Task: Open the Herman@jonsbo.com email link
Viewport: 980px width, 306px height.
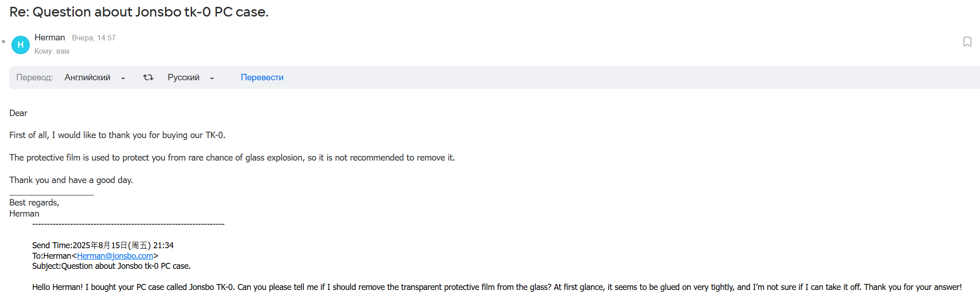Action: point(115,256)
